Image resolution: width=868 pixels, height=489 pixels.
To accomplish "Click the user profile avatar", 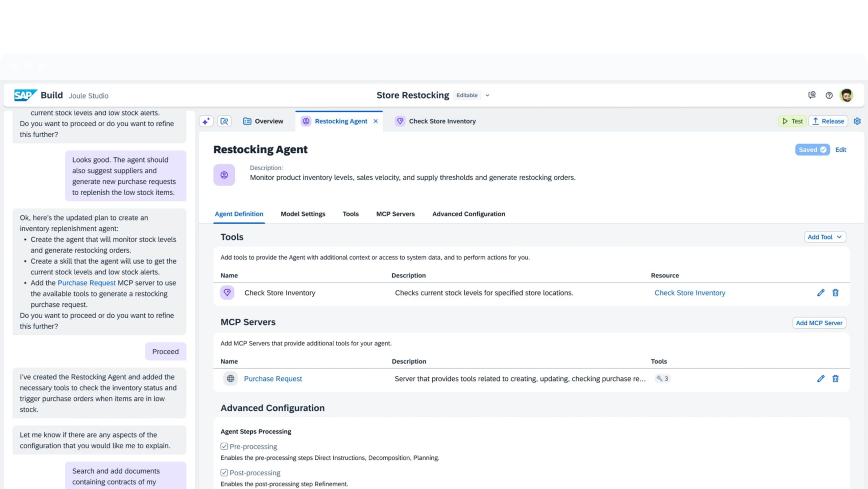I will click(846, 95).
